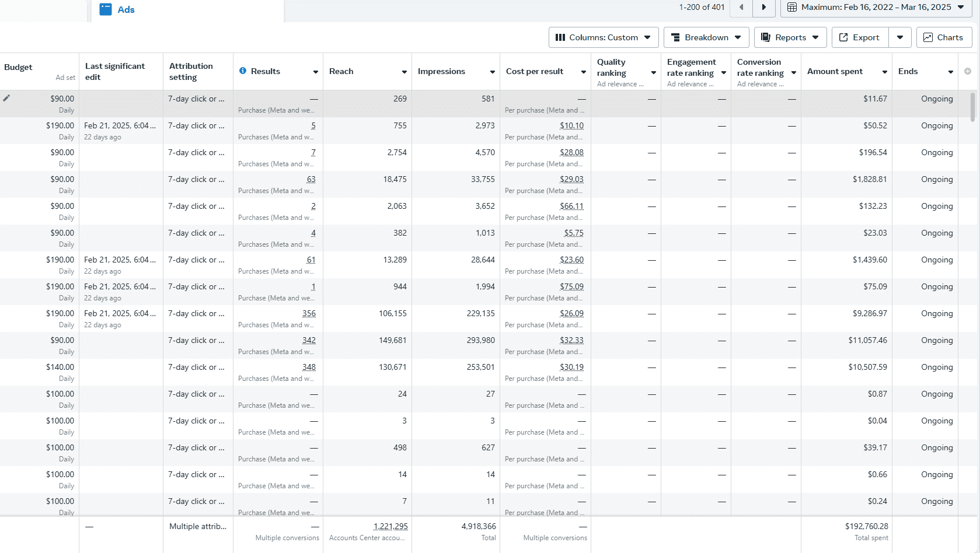This screenshot has height=553, width=980.
Task: Edit budget with pencil icon
Action: (x=6, y=98)
